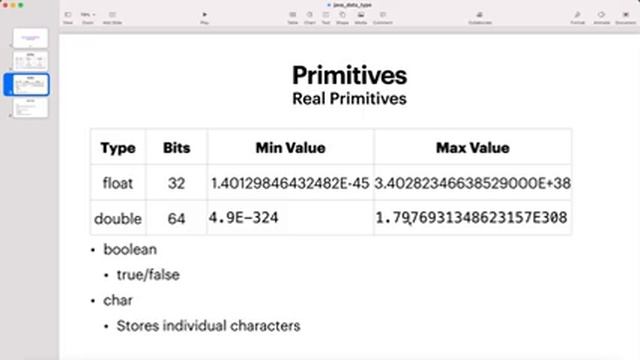Click the Add Slide button
The height and width of the screenshot is (360, 640).
tap(112, 18)
